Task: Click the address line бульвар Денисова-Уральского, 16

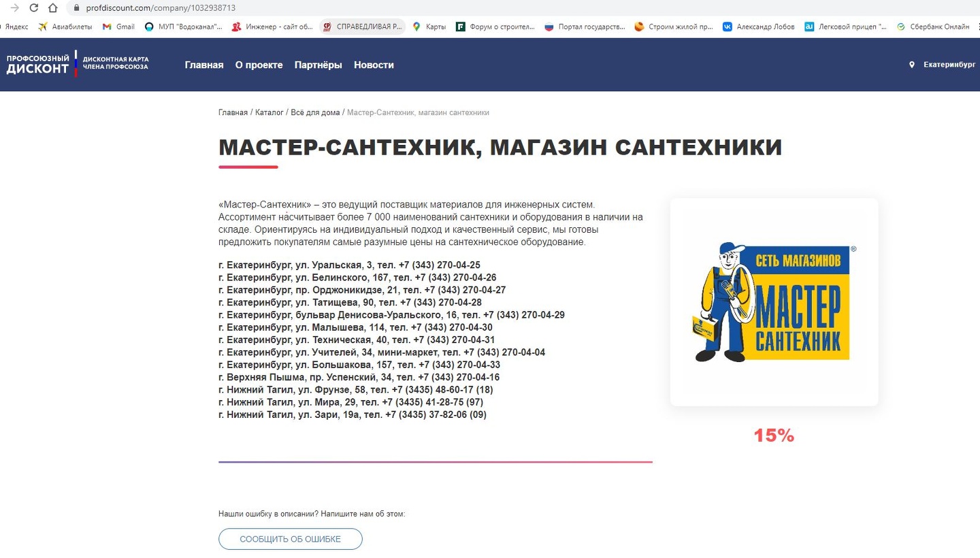Action: pos(391,315)
